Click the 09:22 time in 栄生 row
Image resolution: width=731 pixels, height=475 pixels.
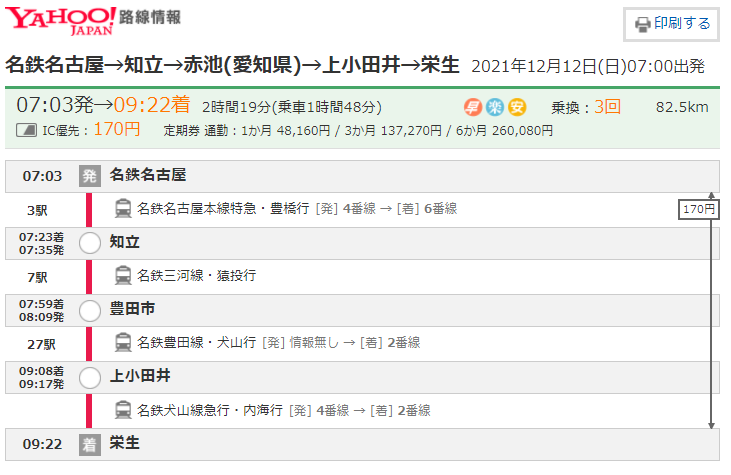[x=42, y=444]
